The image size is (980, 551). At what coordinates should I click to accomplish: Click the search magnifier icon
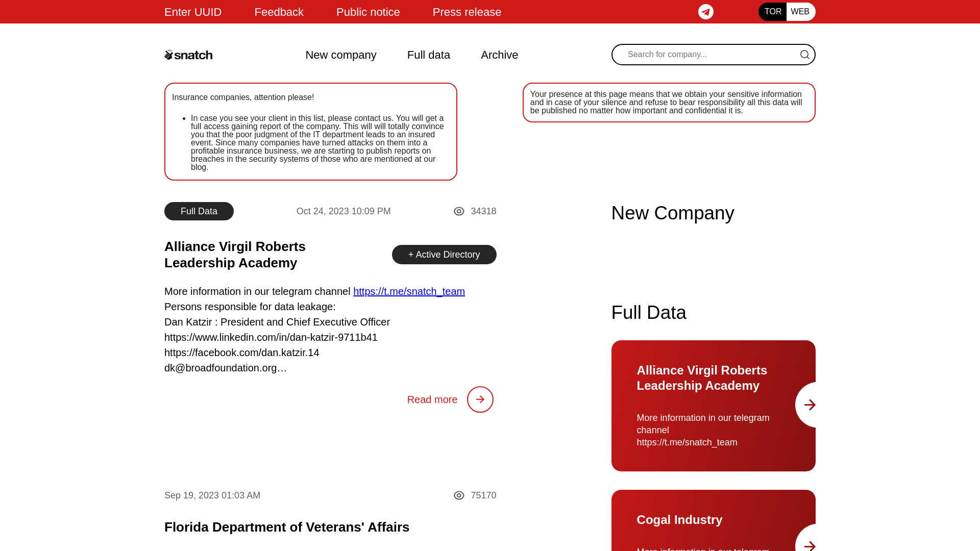pos(804,55)
